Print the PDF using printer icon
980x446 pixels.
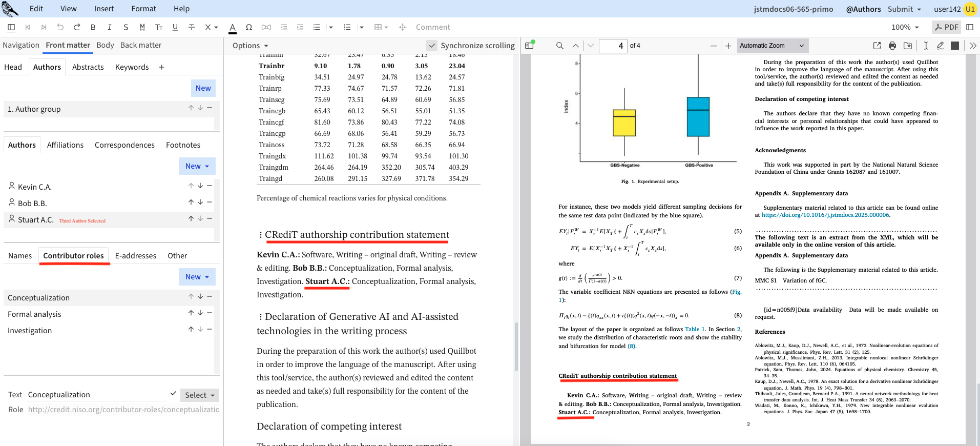click(x=892, y=46)
